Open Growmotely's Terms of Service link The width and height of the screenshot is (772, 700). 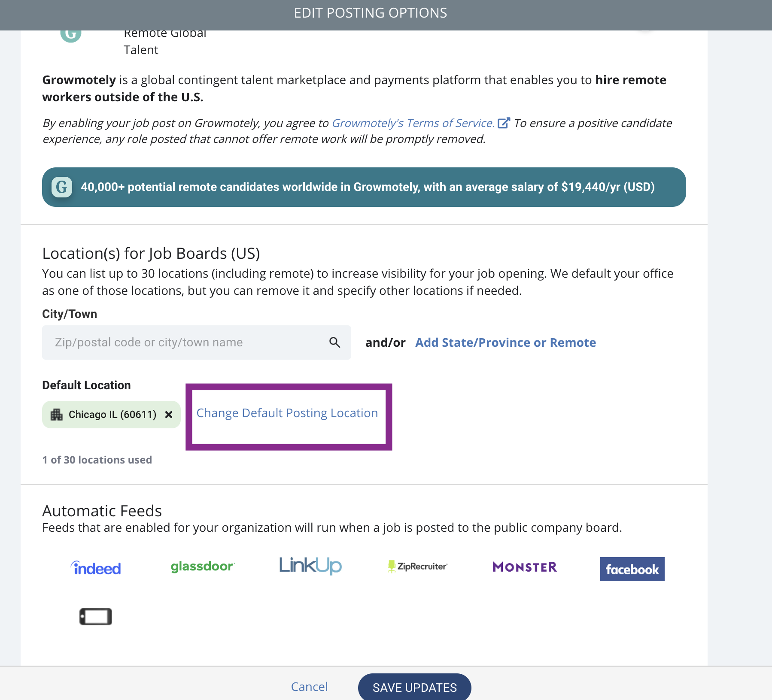(x=413, y=123)
